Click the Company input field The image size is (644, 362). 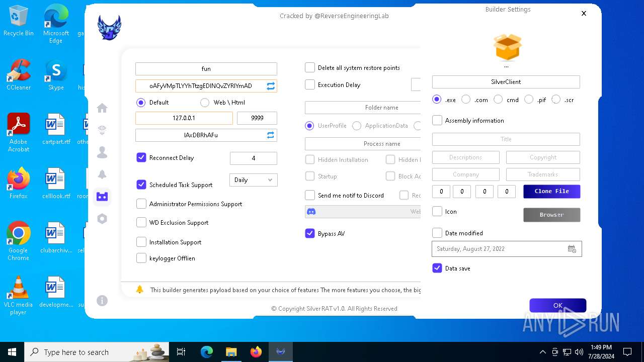coord(466,174)
